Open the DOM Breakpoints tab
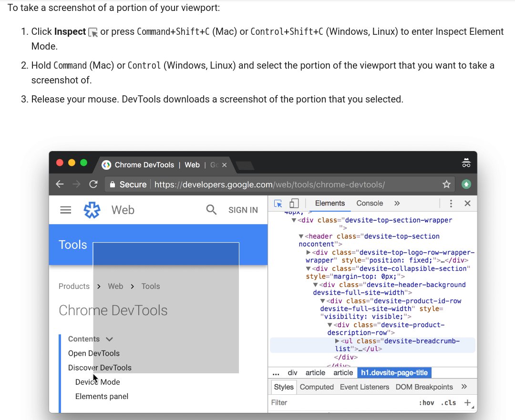Viewport: 515px width, 420px height. click(x=424, y=387)
